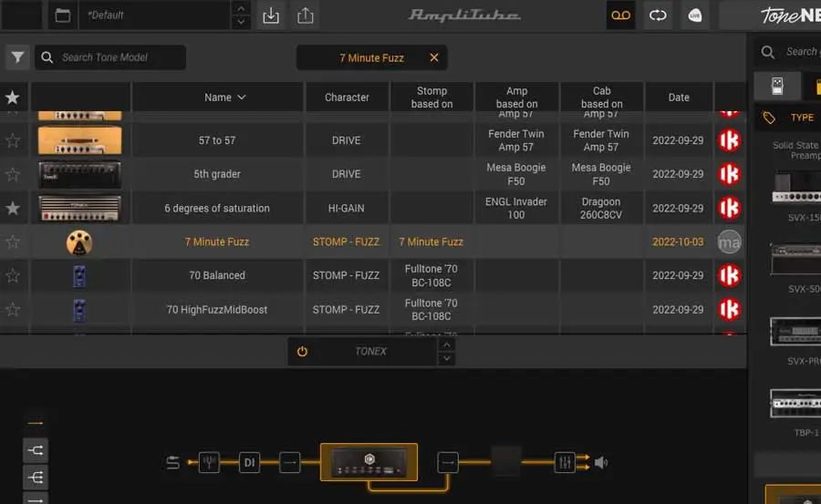821x504 pixels.
Task: Click the IK logo on 5th grader row
Action: (x=729, y=174)
